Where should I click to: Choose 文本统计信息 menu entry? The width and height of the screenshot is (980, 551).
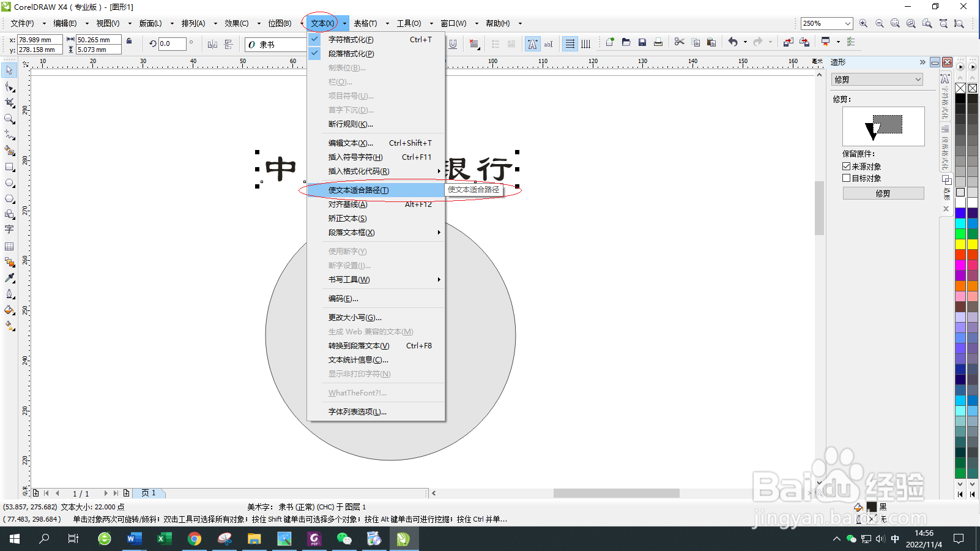(x=376, y=360)
